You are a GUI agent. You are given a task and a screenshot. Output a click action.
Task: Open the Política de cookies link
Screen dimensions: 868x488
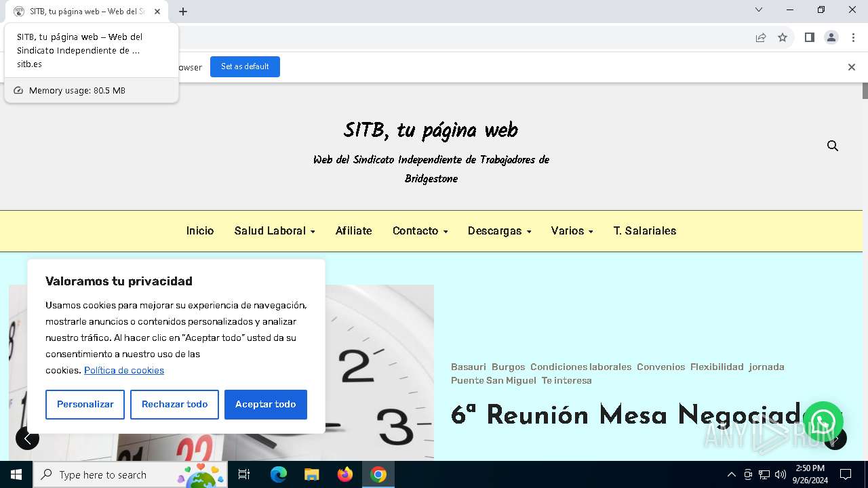(x=124, y=370)
